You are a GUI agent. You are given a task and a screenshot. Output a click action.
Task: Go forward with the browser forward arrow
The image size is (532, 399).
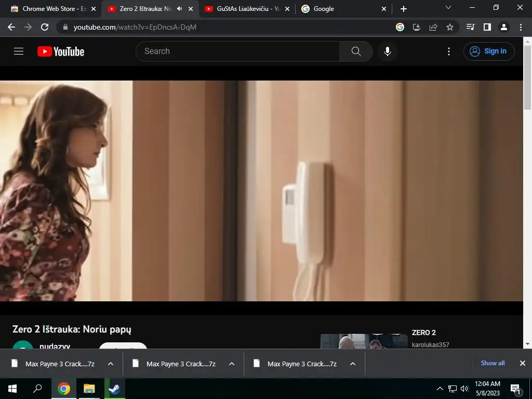tap(28, 27)
